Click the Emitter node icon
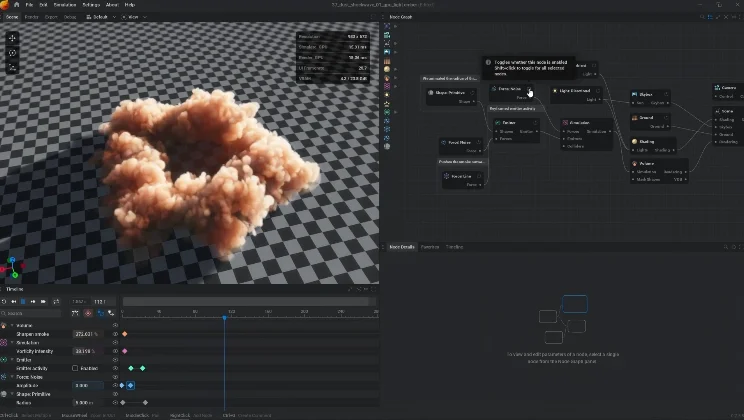Image resolution: width=744 pixels, height=420 pixels. click(498, 122)
